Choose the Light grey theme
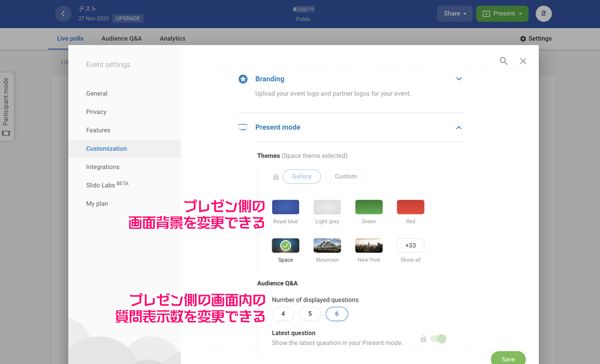 coord(327,207)
